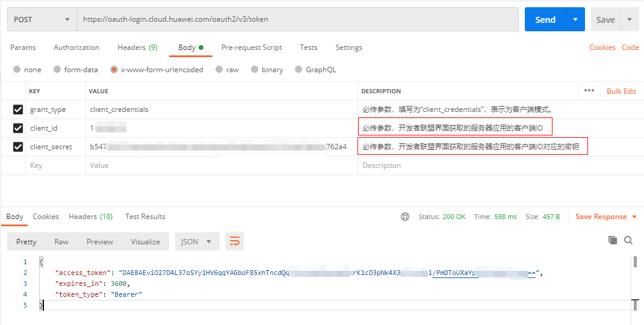Screen dimensions: 644x325
Task: Uncheck the client_id parameter checkbox
Action: coord(17,128)
